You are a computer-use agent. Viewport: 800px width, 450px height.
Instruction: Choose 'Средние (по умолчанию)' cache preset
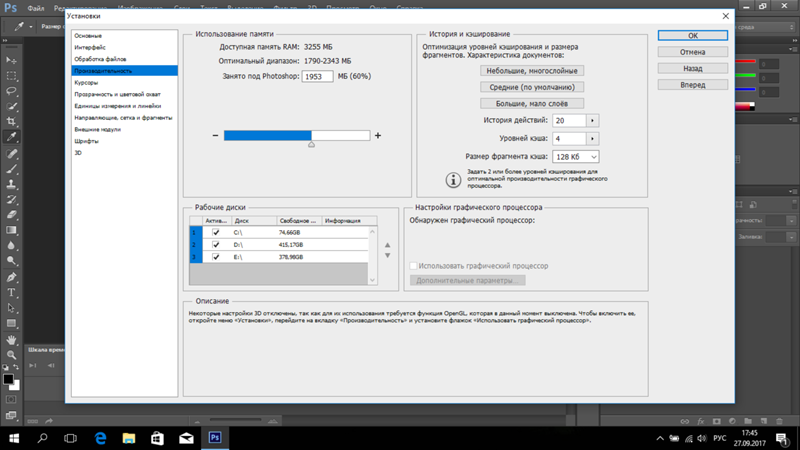coord(532,87)
